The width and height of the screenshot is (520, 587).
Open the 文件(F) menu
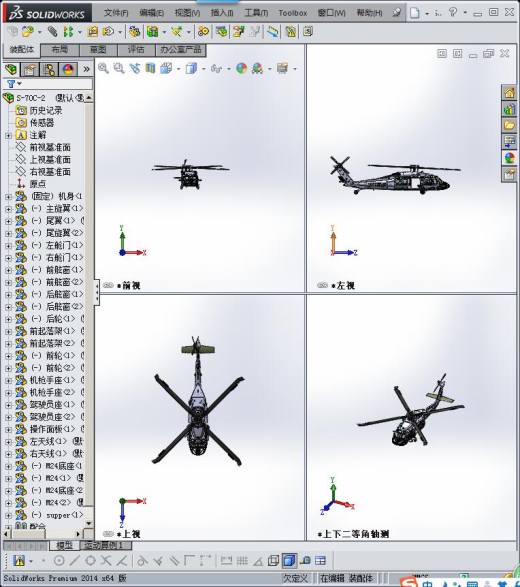(116, 13)
